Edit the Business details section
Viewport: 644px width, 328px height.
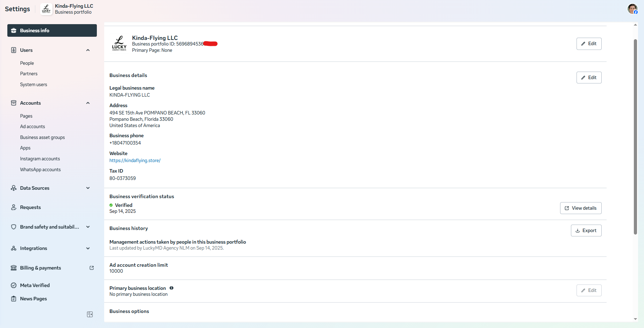[x=589, y=77]
